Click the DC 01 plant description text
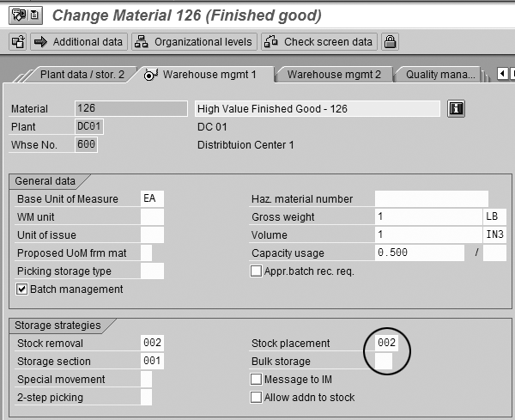Image resolution: width=515 pixels, height=420 pixels. (x=212, y=127)
